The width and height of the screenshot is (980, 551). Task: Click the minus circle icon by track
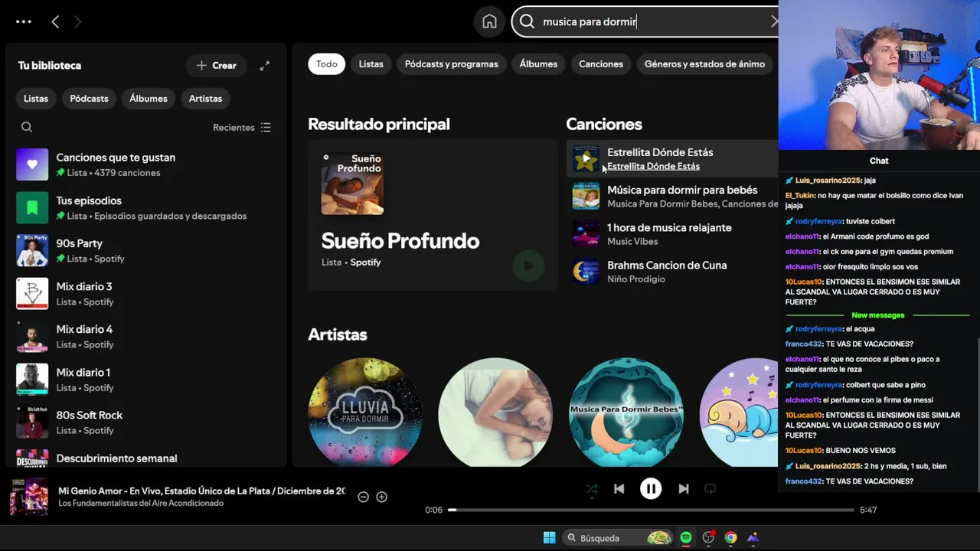pyautogui.click(x=363, y=497)
